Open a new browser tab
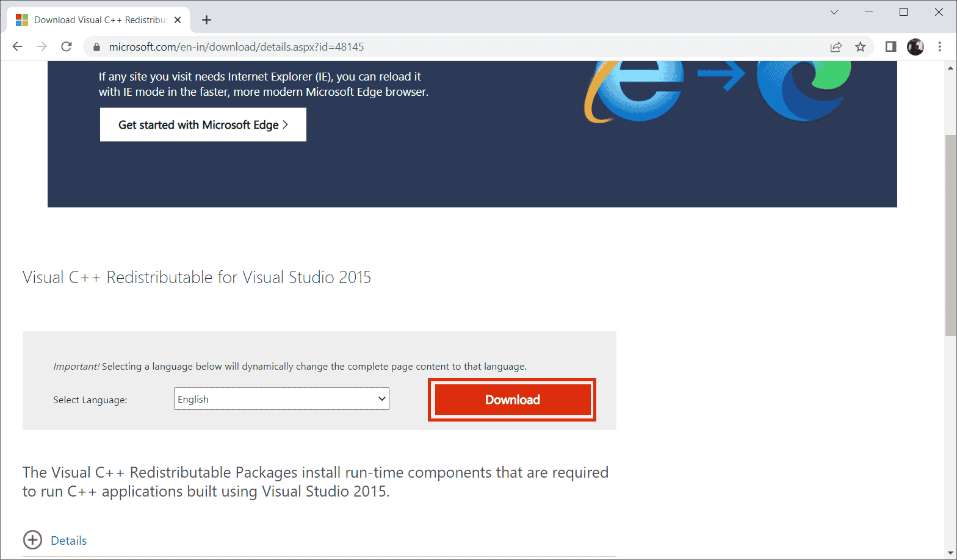Viewport: 957px width, 560px height. click(x=206, y=20)
